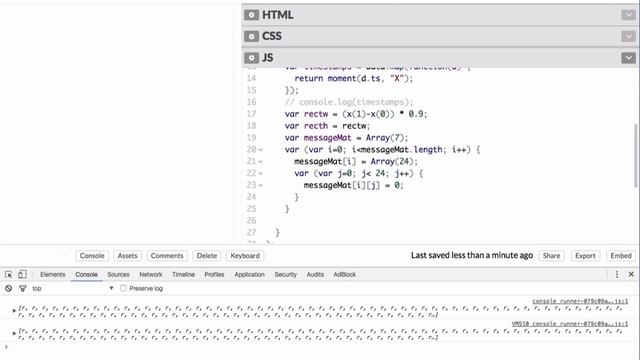Enable the Preserve log checkbox

[x=123, y=288]
